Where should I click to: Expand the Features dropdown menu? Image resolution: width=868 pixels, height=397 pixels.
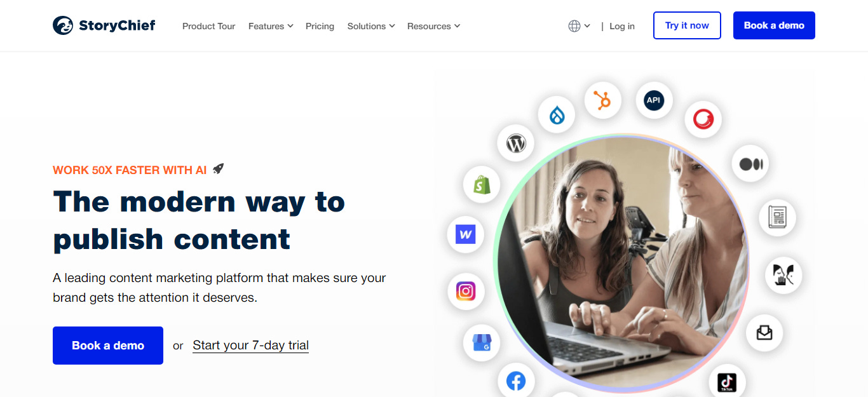tap(271, 26)
